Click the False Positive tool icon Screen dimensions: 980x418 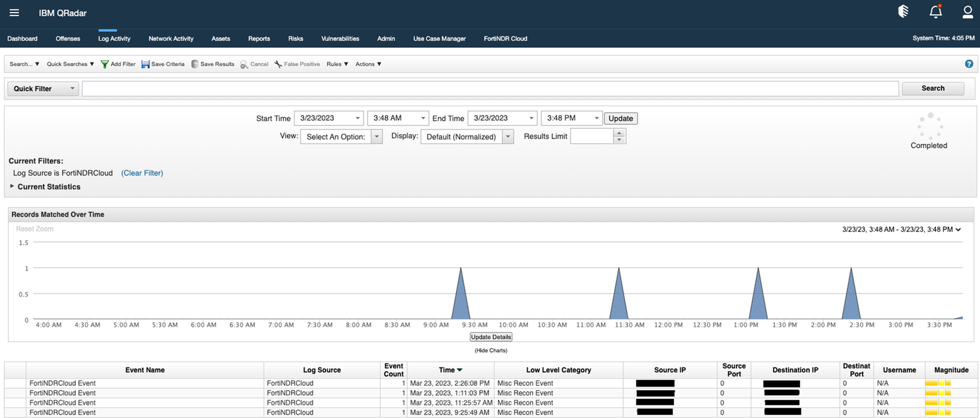click(x=278, y=64)
